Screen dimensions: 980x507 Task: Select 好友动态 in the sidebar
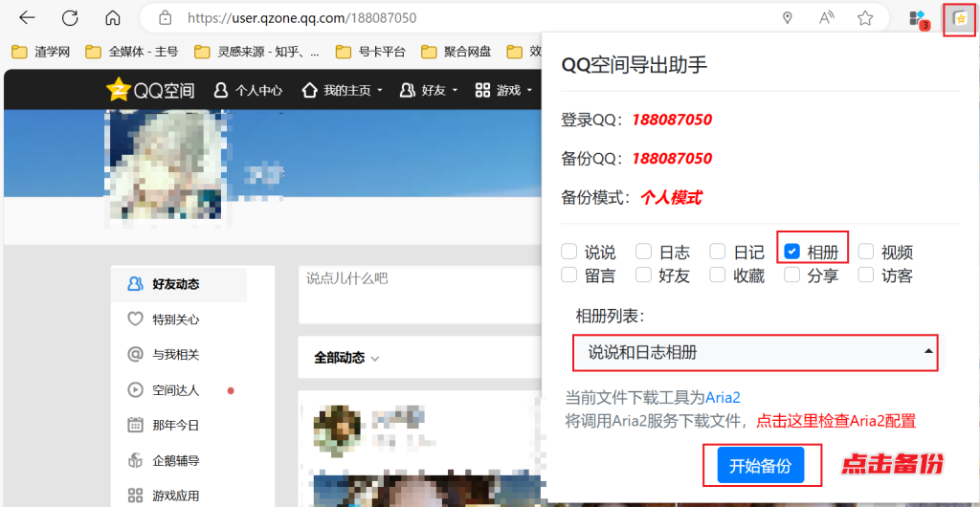click(x=179, y=284)
